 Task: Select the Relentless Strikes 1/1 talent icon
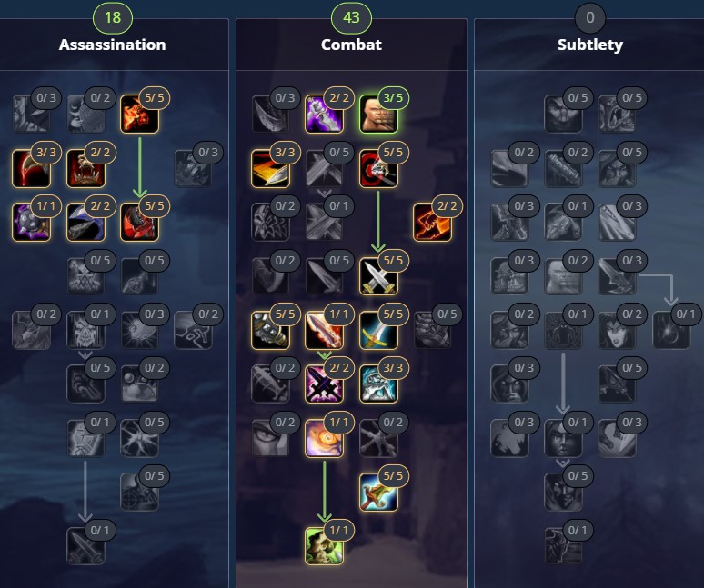click(x=31, y=222)
